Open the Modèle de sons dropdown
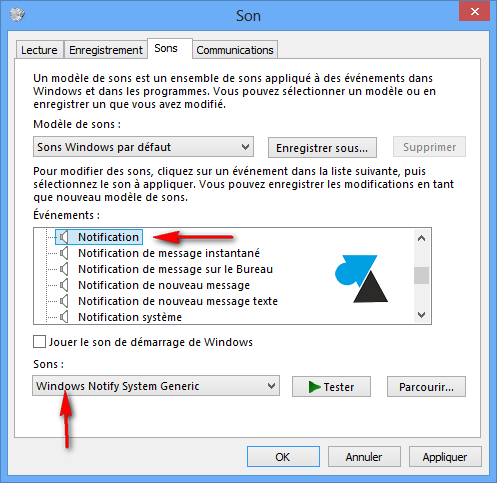The image size is (497, 483). coord(143,147)
